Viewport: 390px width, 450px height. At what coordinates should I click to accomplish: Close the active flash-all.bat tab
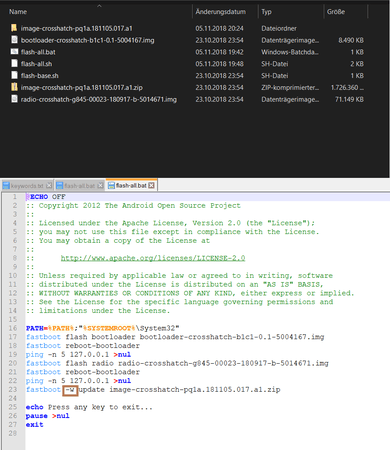click(x=151, y=185)
